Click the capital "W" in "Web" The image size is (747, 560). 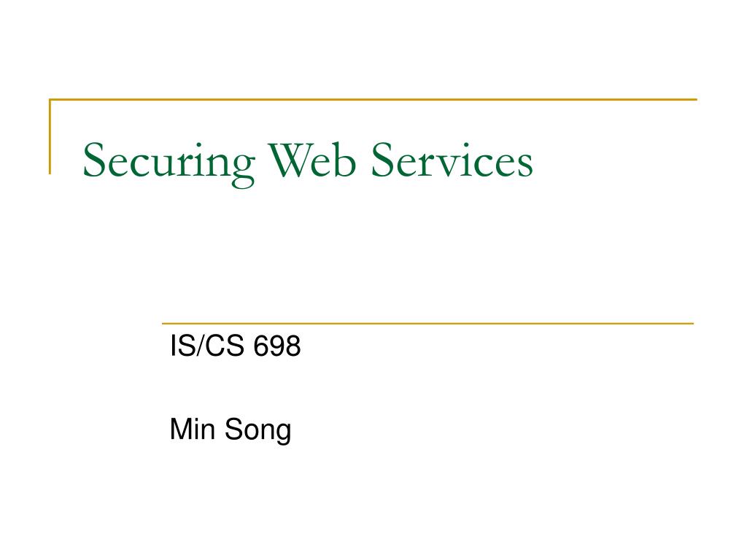click(x=291, y=160)
